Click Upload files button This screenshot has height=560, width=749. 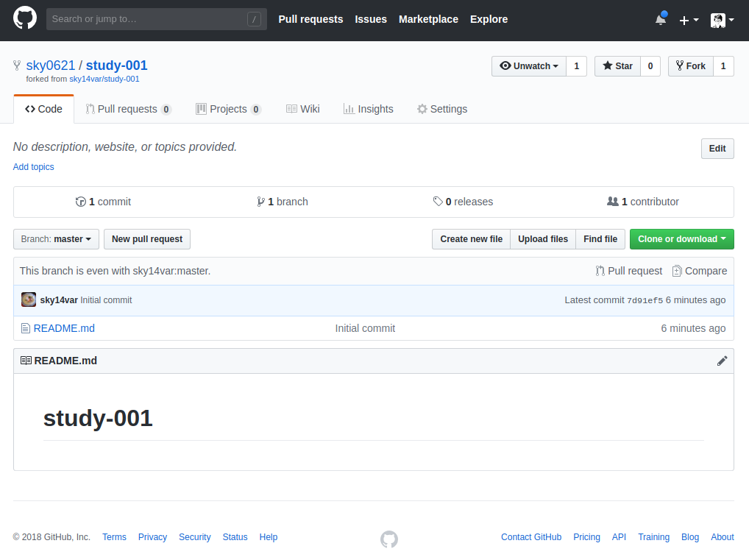pos(543,239)
